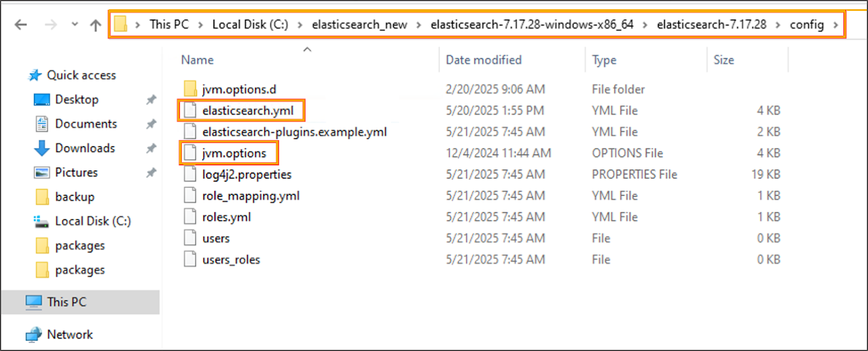
Task: Open Network in the navigation pane
Action: 69,335
